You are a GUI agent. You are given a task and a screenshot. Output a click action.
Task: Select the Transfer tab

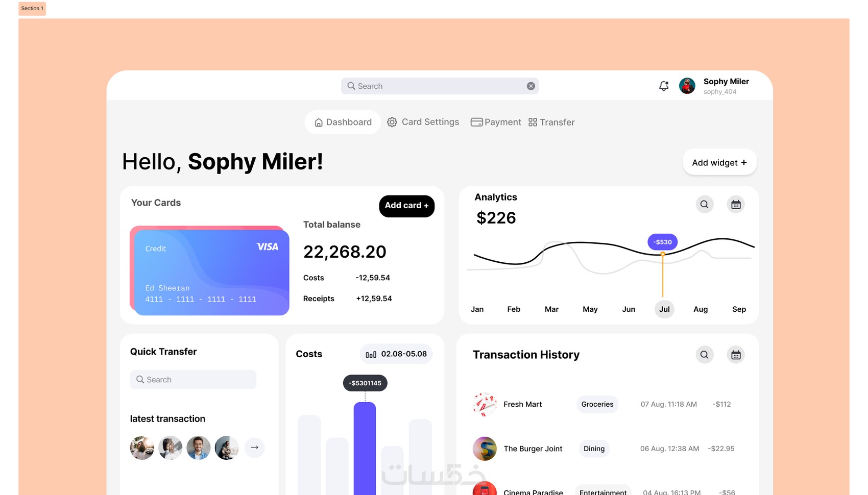coord(551,122)
